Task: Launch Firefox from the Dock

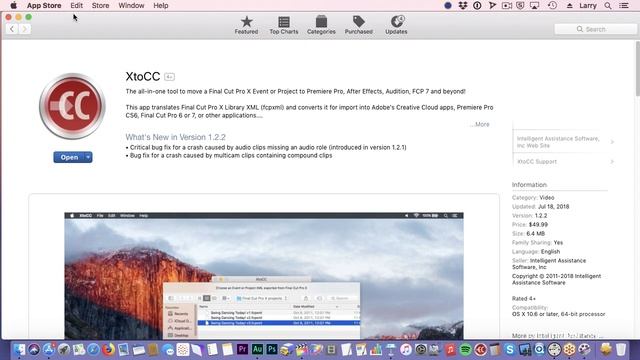Action: 108,349
